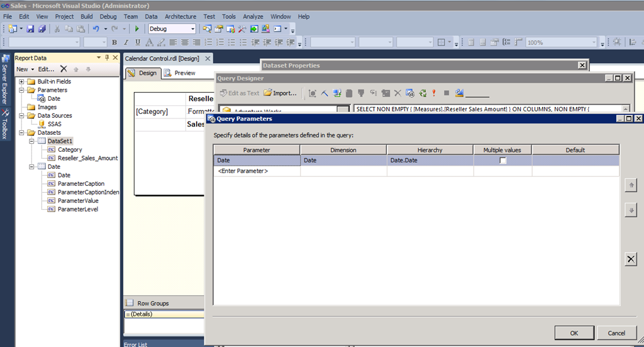644x347 pixels.
Task: Click the Undo icon in the toolbar
Action: point(96,29)
